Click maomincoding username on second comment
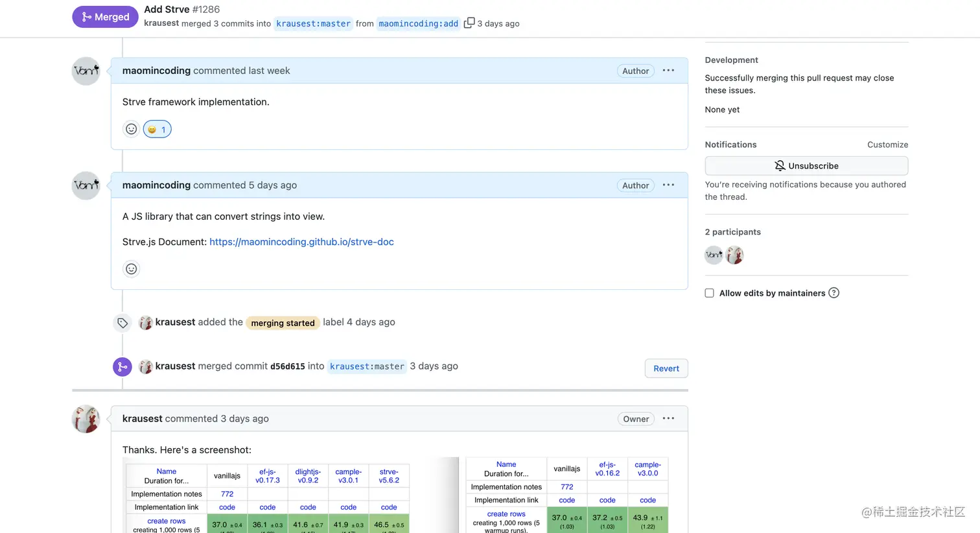The height and width of the screenshot is (533, 980). (156, 185)
